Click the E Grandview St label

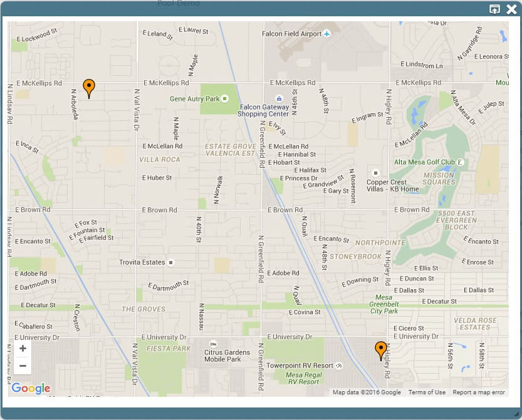323,182
